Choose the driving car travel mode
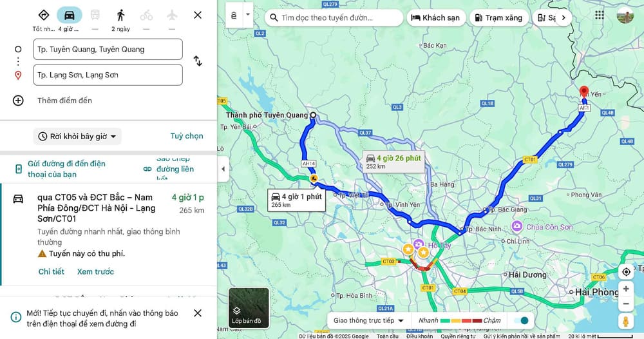Image resolution: width=644 pixels, height=339 pixels. (70, 15)
